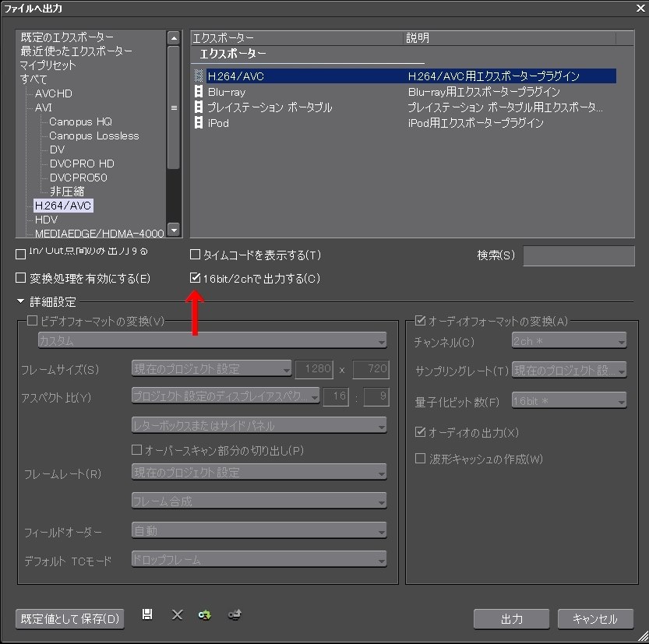Click the 既定値として保存(D) button
The width and height of the screenshot is (649, 644).
[70, 619]
